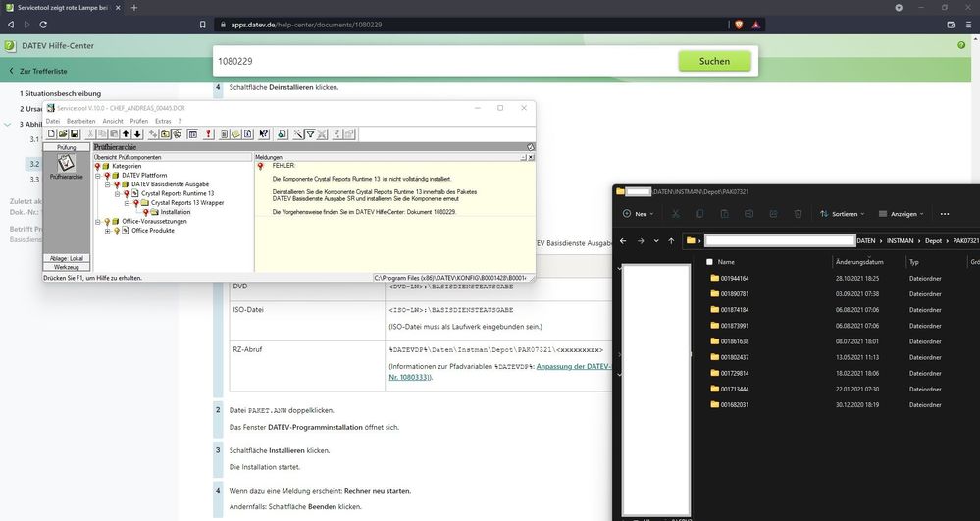Tick the select-all checkbox beside Name column

coord(708,262)
